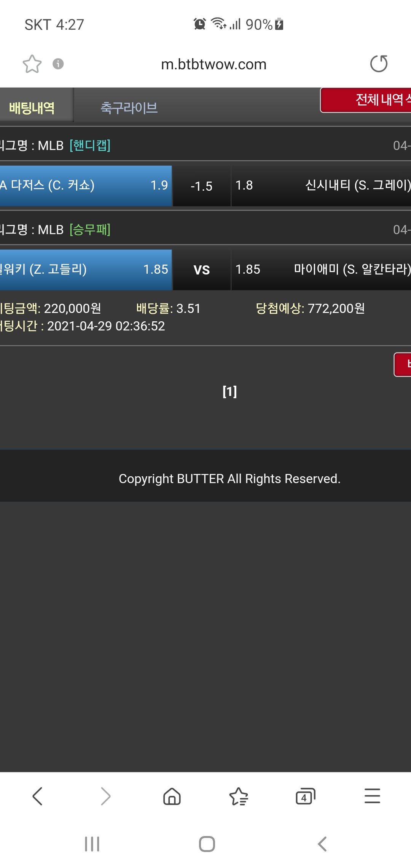The image size is (411, 868).
Task: Open the browser hamburger menu
Action: coord(372,796)
